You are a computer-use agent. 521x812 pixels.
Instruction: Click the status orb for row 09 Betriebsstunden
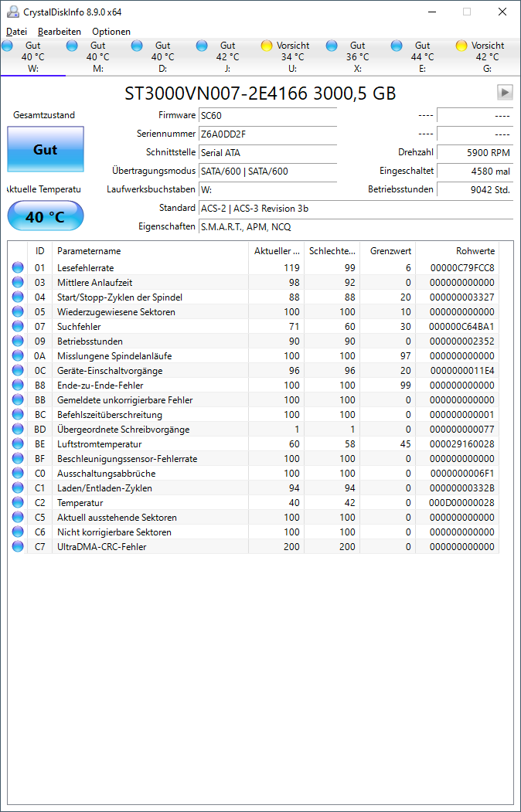pyautogui.click(x=18, y=341)
